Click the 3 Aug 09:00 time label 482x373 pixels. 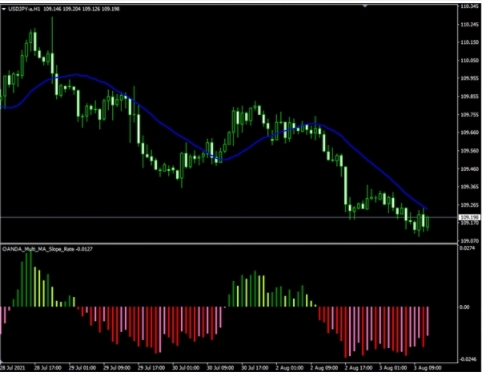tap(428, 368)
